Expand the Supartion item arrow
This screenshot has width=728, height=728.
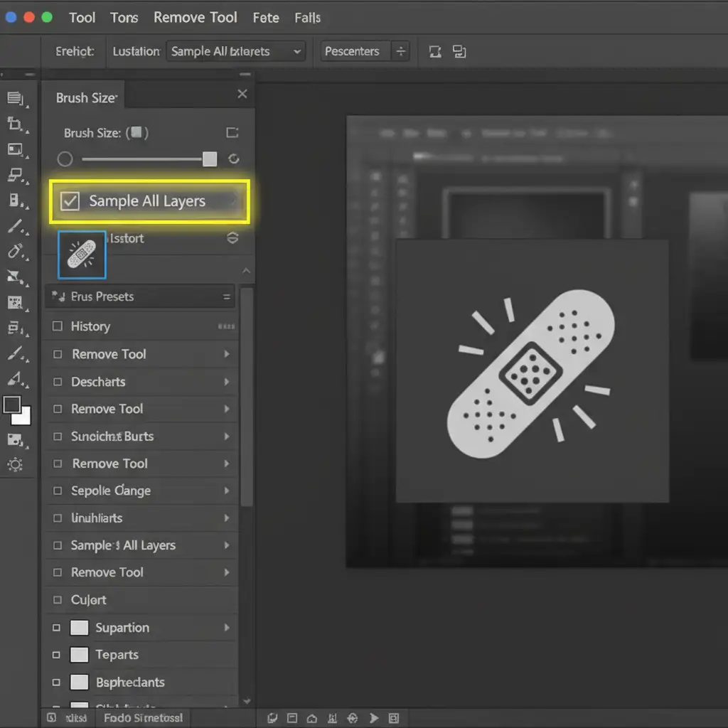tap(227, 628)
